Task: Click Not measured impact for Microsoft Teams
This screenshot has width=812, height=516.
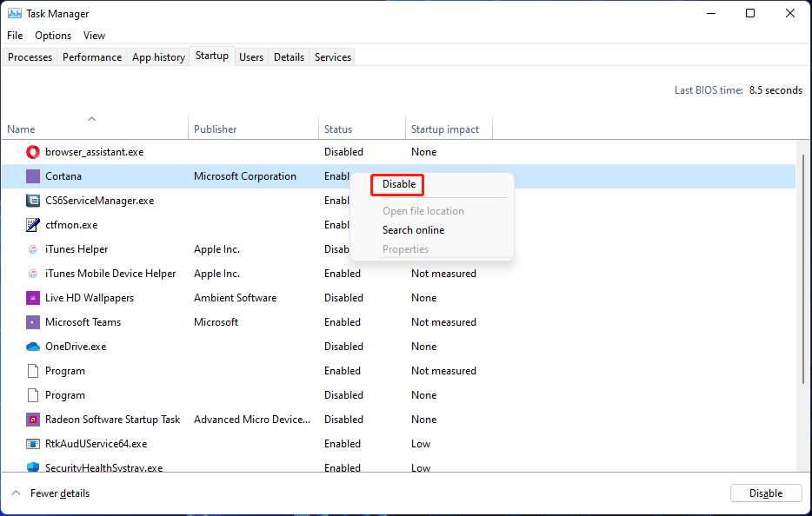Action: pyautogui.click(x=443, y=322)
